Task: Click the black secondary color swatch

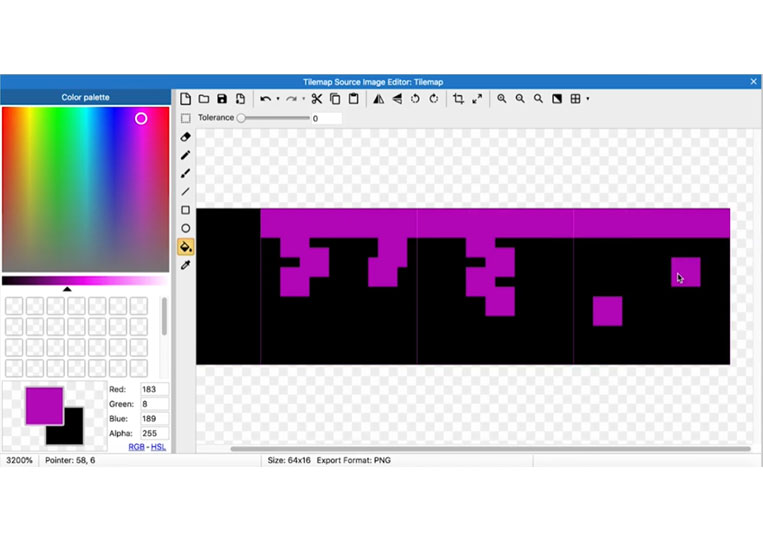Action: click(73, 433)
